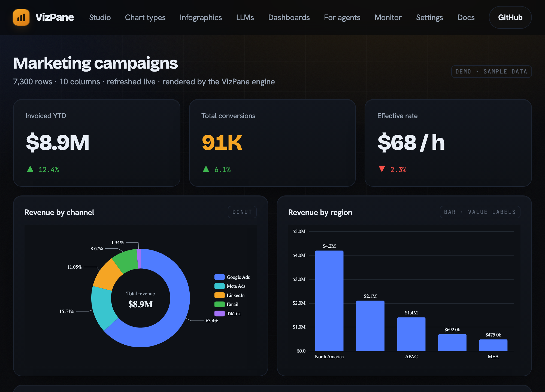Click the MEA $475.0k bar
This screenshot has height=392, width=545.
[493, 345]
